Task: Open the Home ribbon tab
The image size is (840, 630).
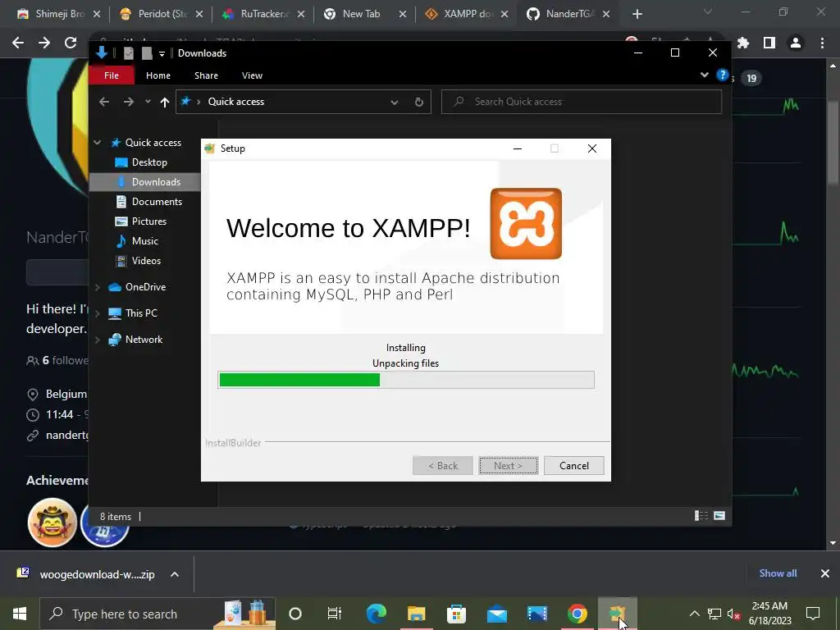Action: pos(158,75)
